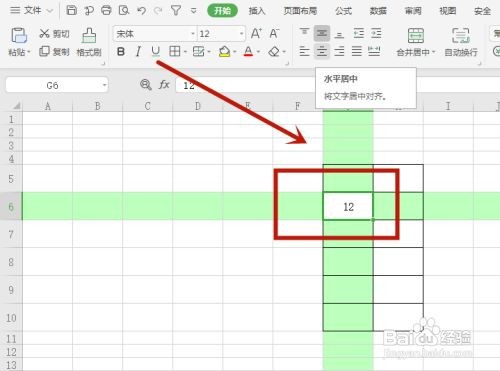Click the filter funnel icon
This screenshot has height=371, width=500.
point(176,10)
